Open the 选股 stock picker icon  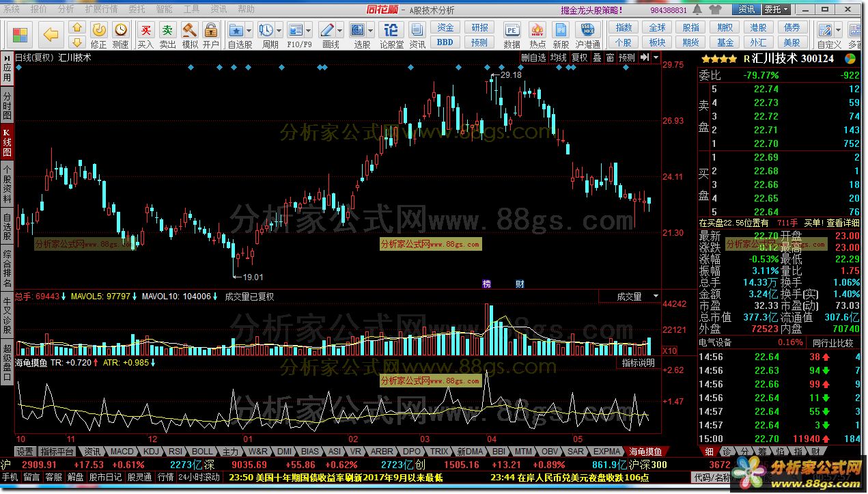[357, 31]
